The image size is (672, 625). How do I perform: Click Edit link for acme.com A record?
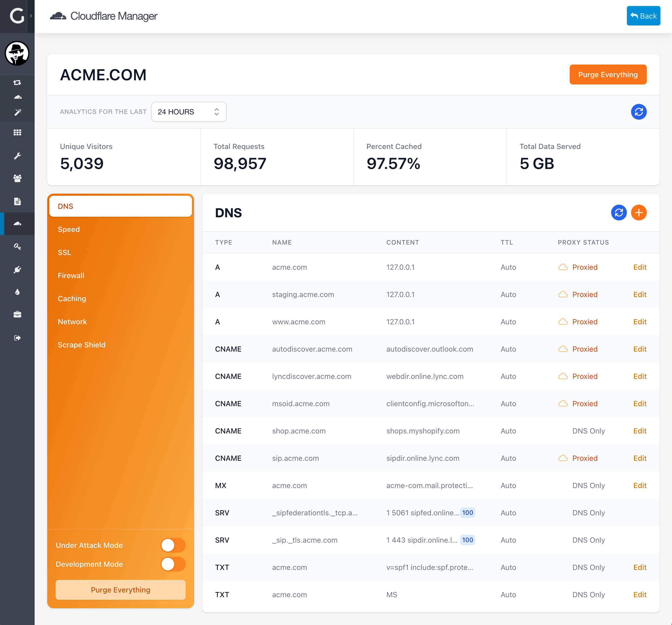click(x=640, y=267)
